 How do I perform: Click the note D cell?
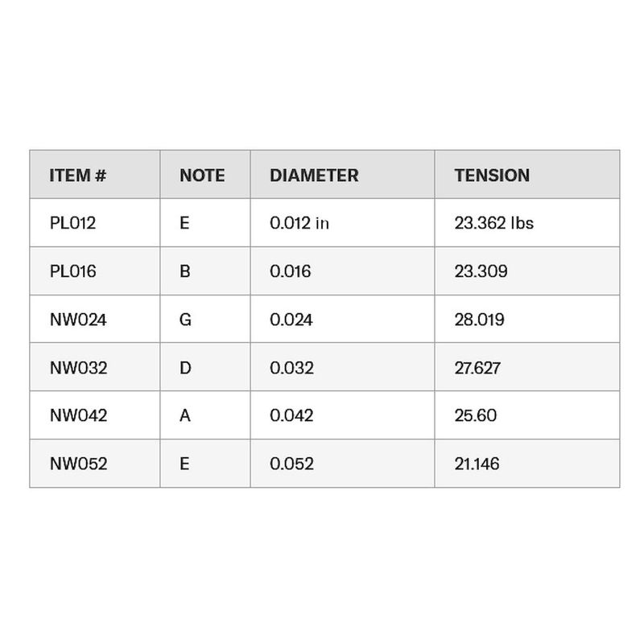tap(205, 367)
